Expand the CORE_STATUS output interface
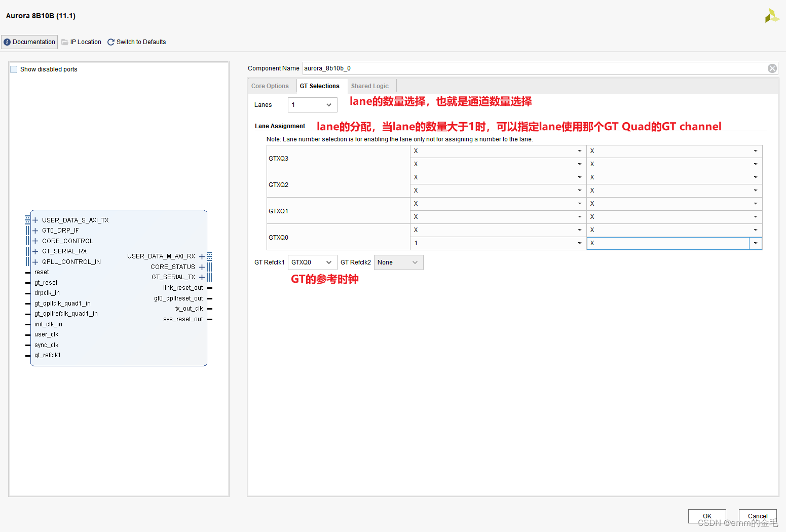 tap(202, 267)
